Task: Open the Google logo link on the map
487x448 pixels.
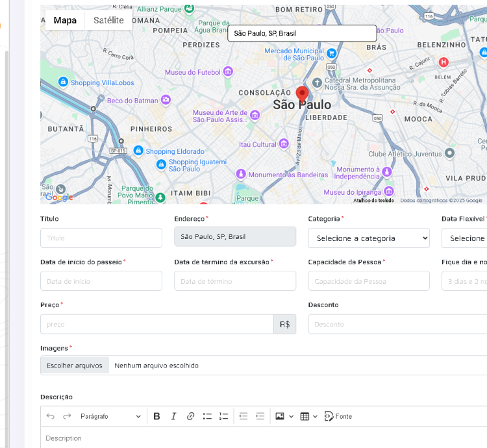Action: 59,197
